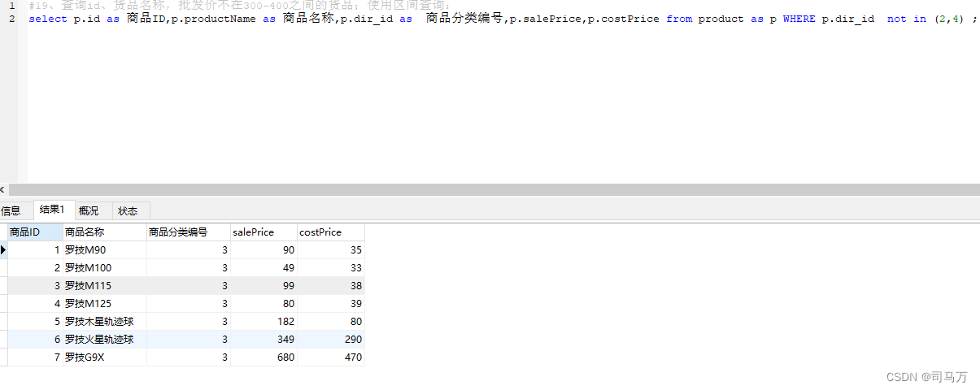Click the 商品分类编号 column header
Image resolution: width=980 pixels, height=390 pixels.
pyautogui.click(x=189, y=232)
